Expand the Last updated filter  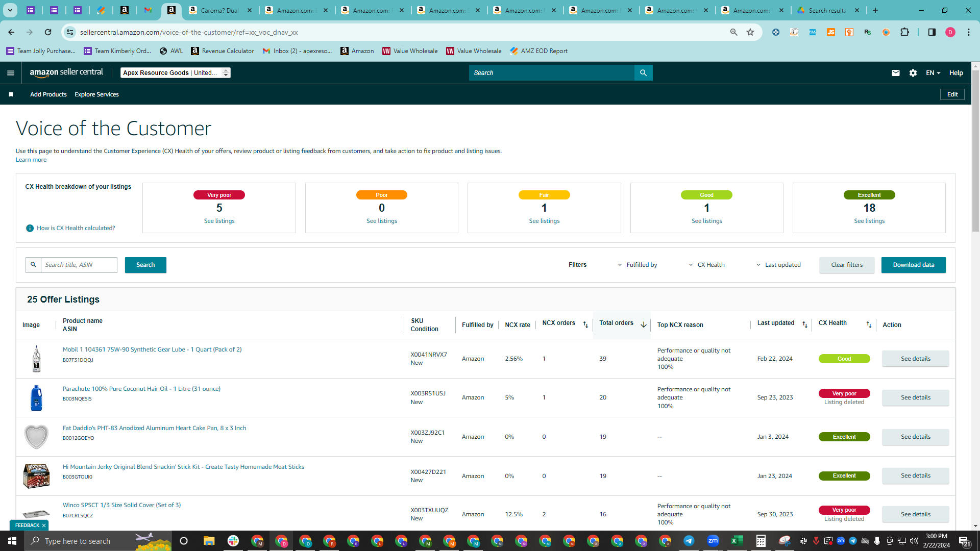tap(778, 265)
